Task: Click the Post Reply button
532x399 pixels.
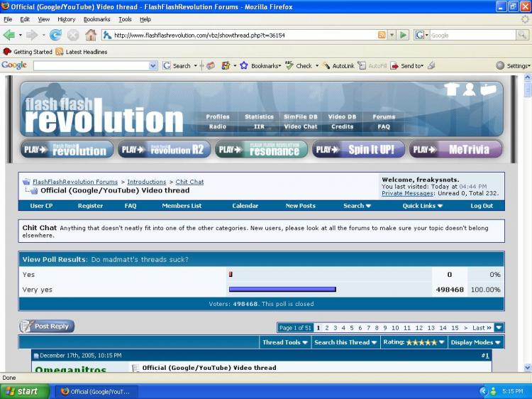Action: 47,327
